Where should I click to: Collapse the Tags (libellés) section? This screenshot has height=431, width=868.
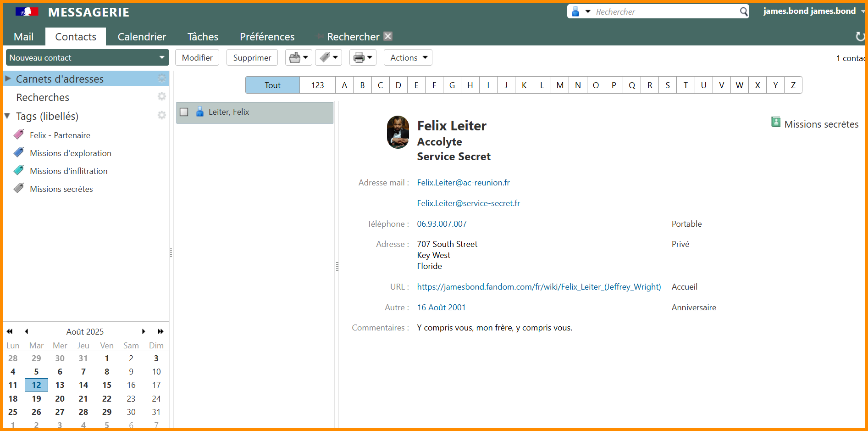[x=8, y=116]
